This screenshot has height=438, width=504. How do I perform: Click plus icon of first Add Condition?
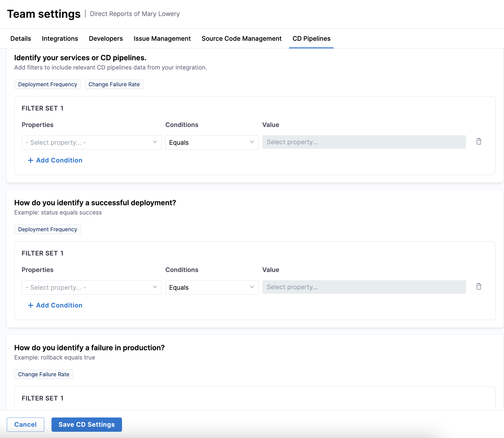[30, 160]
